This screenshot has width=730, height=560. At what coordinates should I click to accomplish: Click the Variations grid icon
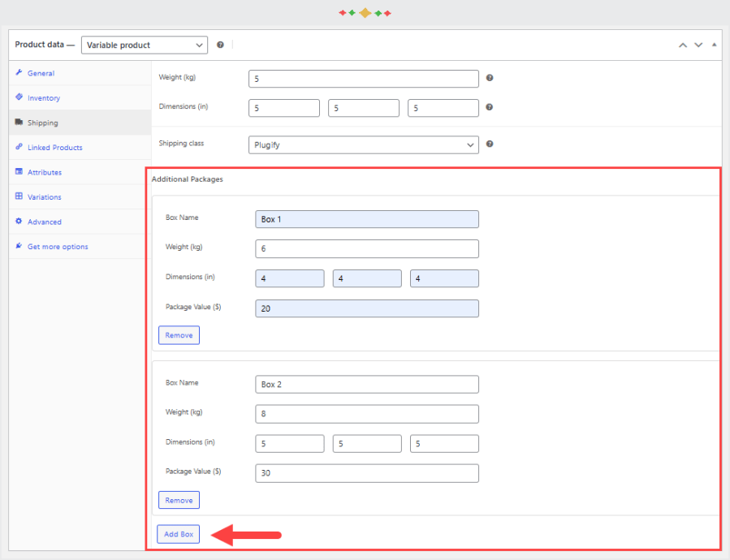19,196
